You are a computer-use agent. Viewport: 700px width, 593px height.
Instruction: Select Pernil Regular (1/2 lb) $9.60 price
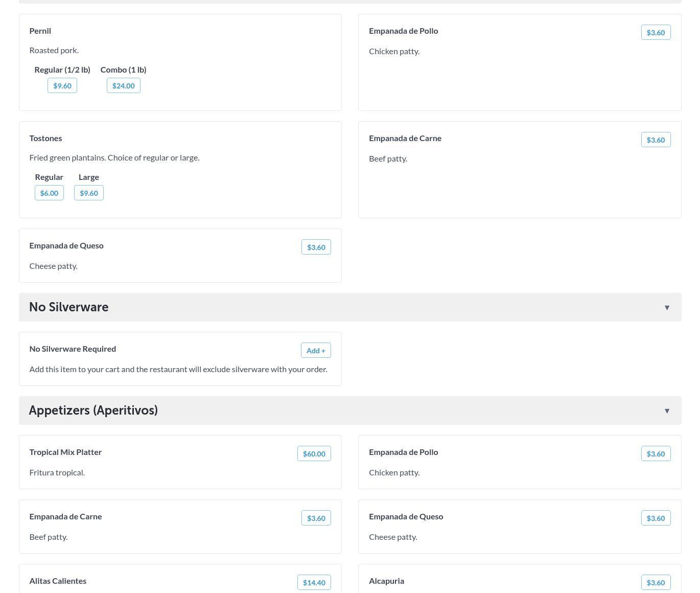coord(62,85)
